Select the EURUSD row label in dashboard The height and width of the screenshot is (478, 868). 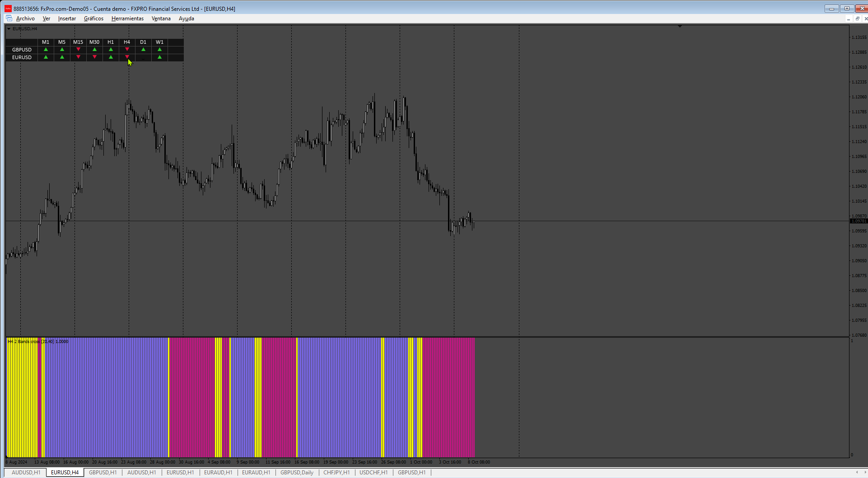click(x=22, y=57)
